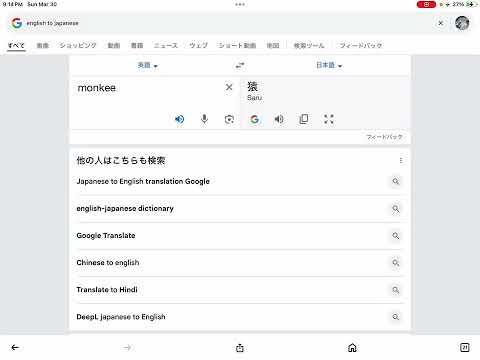Viewport: 480px width, 360px height.
Task: Switch to the 書籍 tab
Action: (137, 45)
